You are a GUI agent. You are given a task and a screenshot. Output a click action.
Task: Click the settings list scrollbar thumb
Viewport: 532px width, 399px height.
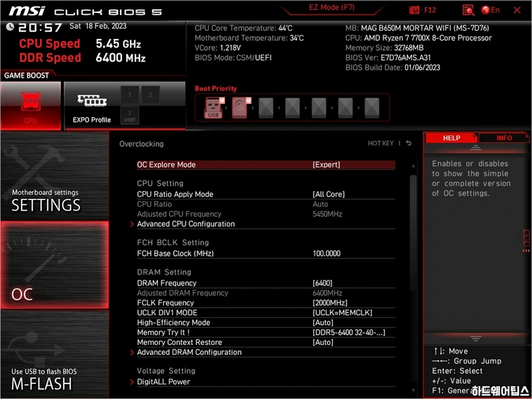(413, 232)
